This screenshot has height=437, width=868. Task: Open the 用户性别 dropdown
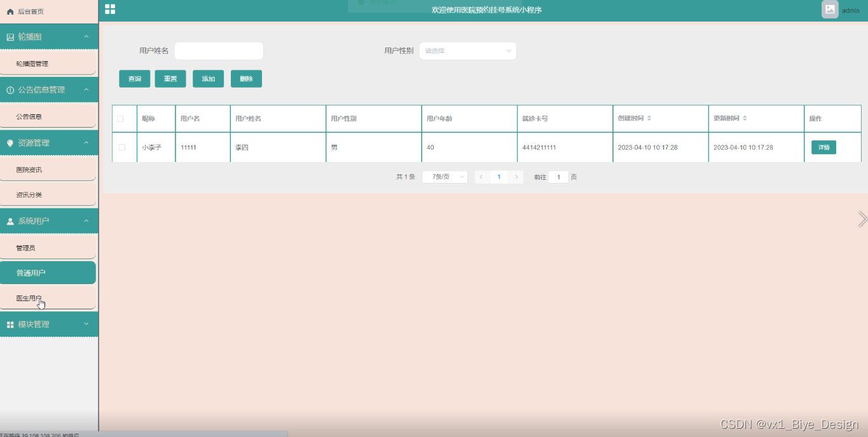click(x=467, y=51)
